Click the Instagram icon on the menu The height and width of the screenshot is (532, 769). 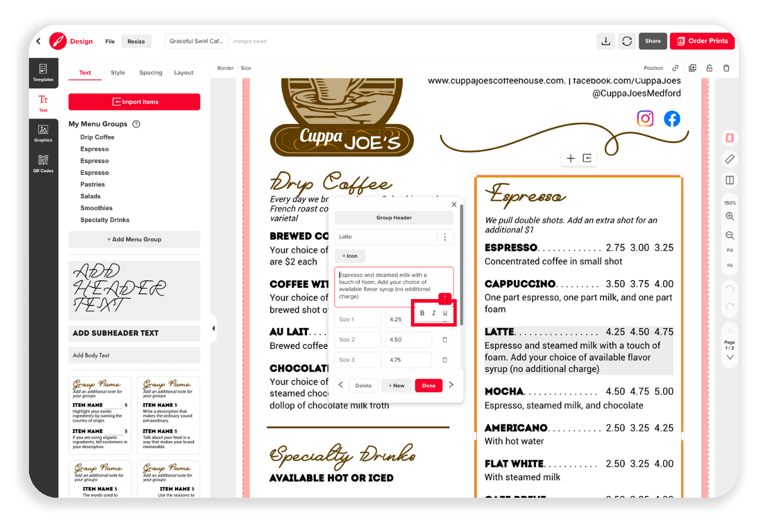(x=645, y=119)
